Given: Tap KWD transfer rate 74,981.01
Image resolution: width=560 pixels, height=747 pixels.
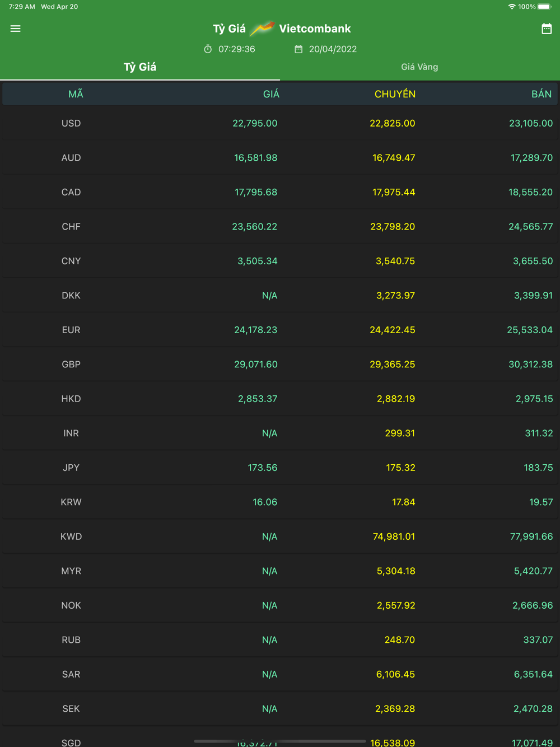Looking at the screenshot, I should click(394, 536).
